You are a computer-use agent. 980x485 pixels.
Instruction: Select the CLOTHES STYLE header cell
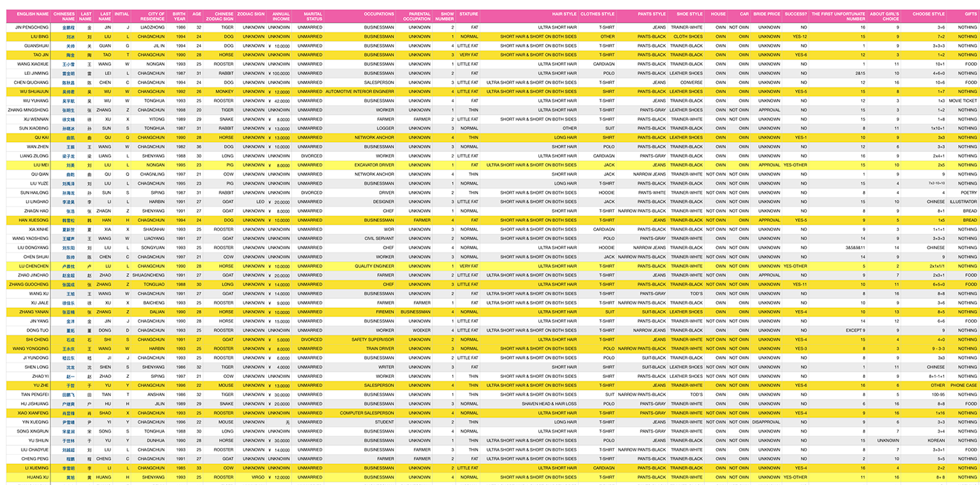(x=598, y=13)
